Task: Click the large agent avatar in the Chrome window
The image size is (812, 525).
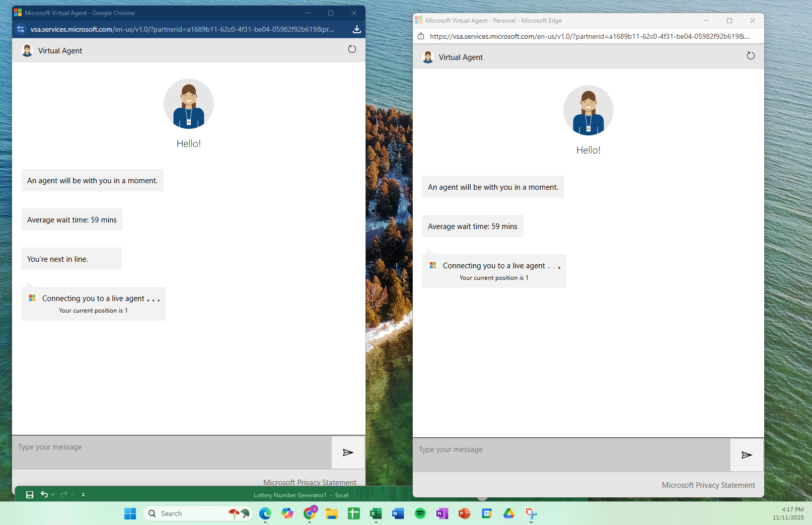Action: click(x=189, y=104)
